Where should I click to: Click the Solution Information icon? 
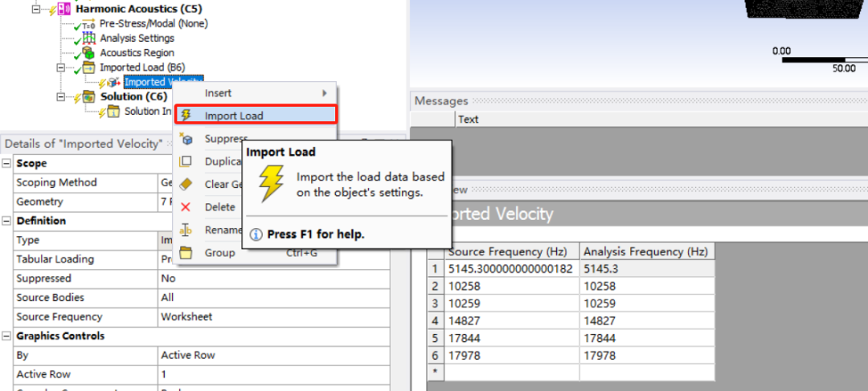(x=113, y=112)
